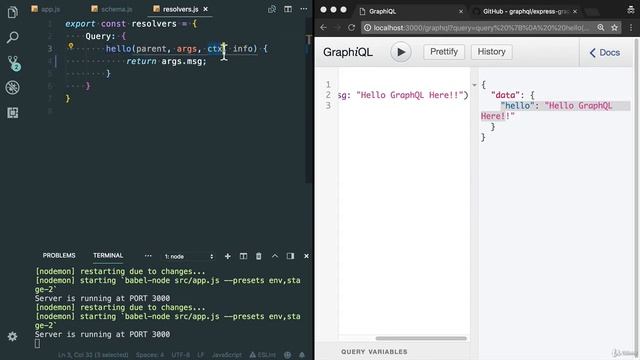Reload the page in the browser
The image size is (640, 360).
pos(351,27)
